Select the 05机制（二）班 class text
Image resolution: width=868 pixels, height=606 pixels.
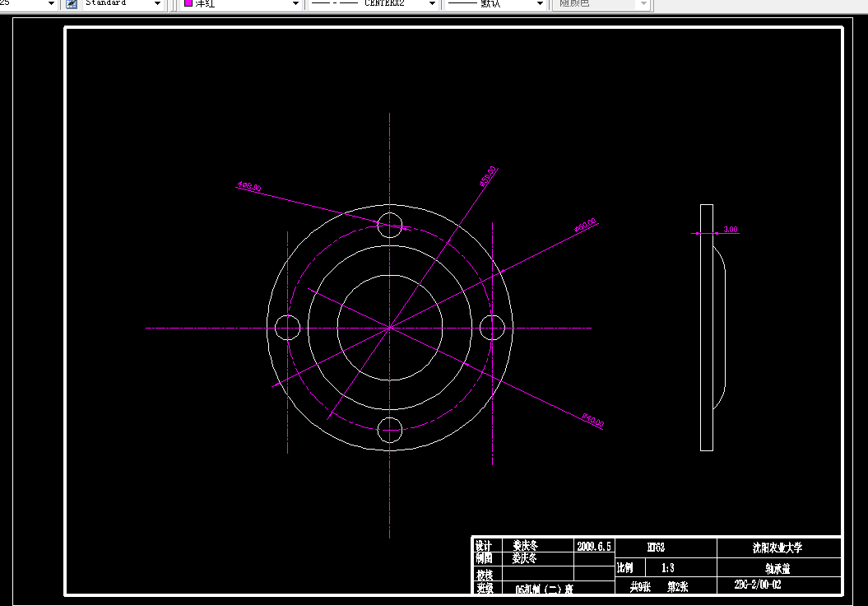pyautogui.click(x=544, y=590)
